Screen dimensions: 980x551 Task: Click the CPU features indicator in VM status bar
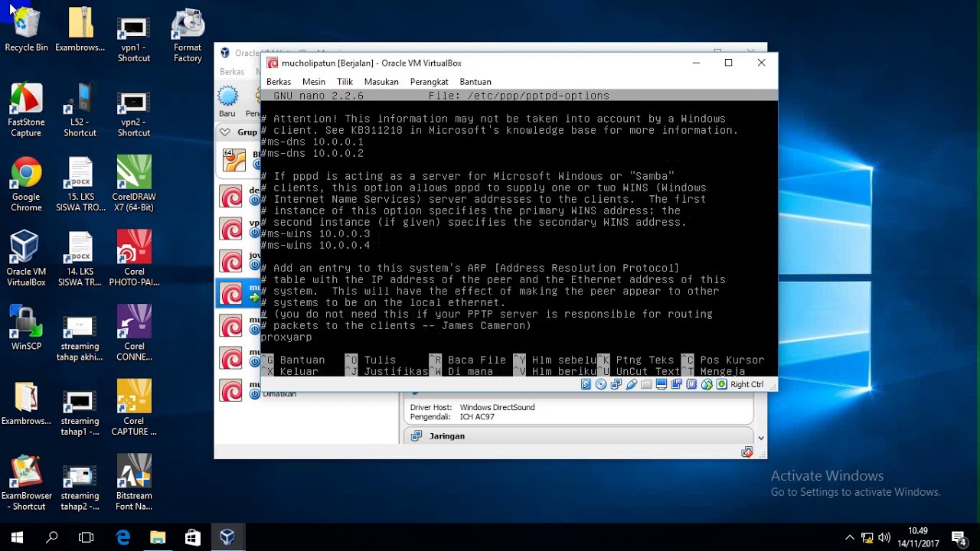coord(692,384)
